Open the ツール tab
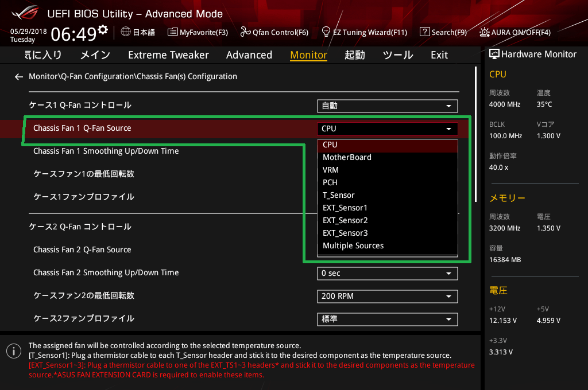The image size is (588, 390). (x=398, y=55)
